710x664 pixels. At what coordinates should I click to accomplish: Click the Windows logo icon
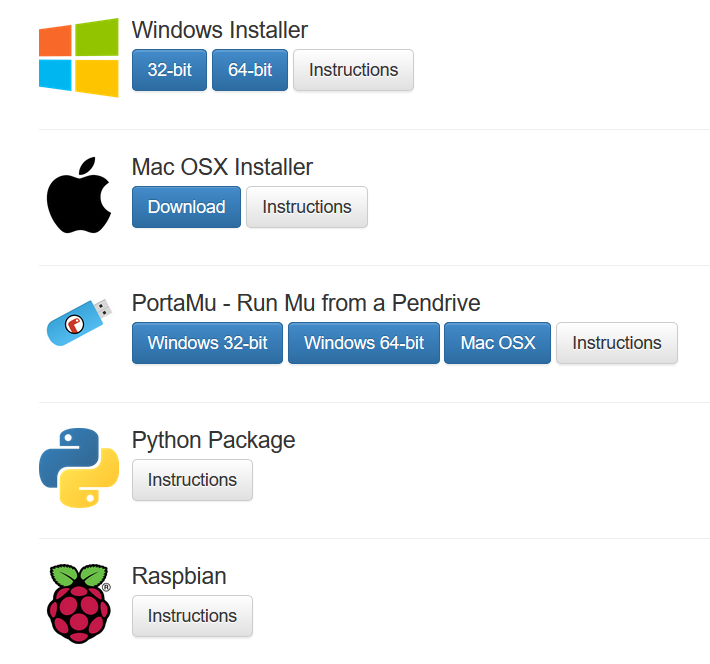point(79,58)
